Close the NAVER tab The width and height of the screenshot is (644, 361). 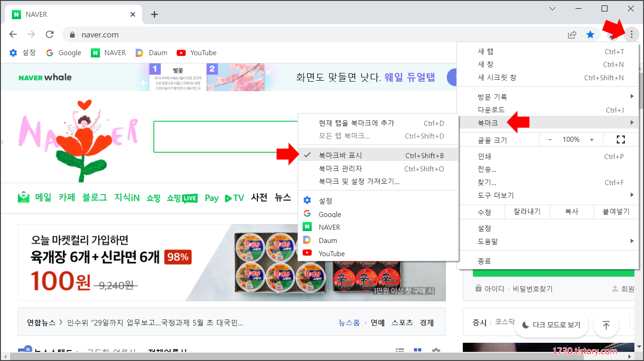point(133,14)
